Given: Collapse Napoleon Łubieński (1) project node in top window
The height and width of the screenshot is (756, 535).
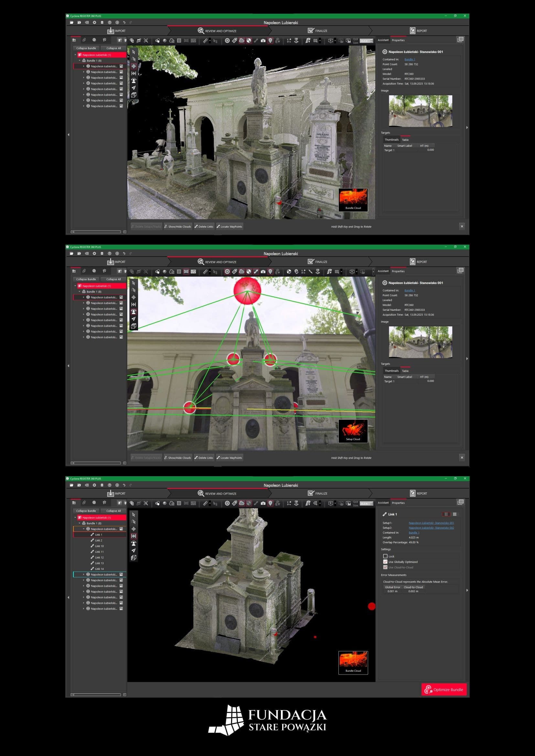Looking at the screenshot, I should (x=75, y=55).
